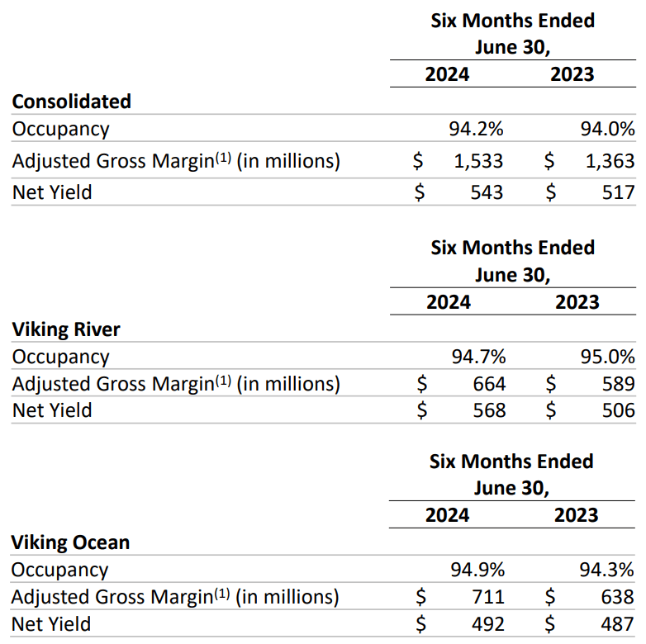Select the Consolidated Net Yield value 543

[x=485, y=192]
